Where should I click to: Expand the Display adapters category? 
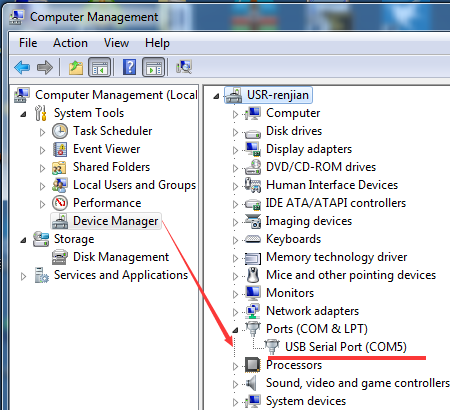tap(235, 150)
